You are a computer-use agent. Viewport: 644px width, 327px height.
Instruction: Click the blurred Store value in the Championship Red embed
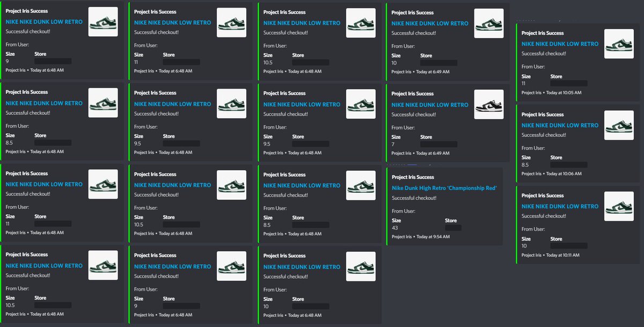(453, 227)
